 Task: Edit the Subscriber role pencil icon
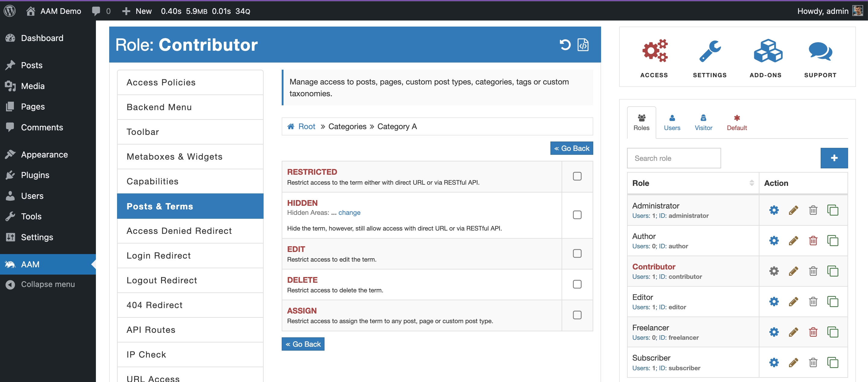(x=794, y=362)
